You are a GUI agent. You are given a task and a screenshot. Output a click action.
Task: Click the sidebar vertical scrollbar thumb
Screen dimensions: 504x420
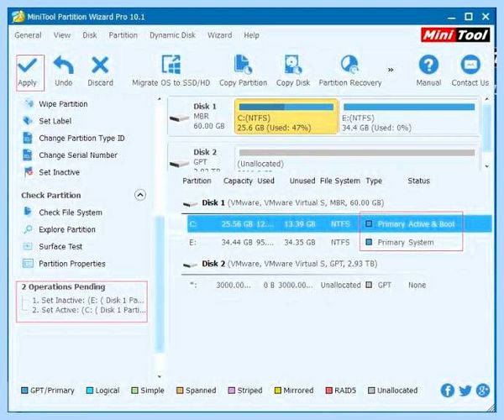pyautogui.click(x=160, y=285)
